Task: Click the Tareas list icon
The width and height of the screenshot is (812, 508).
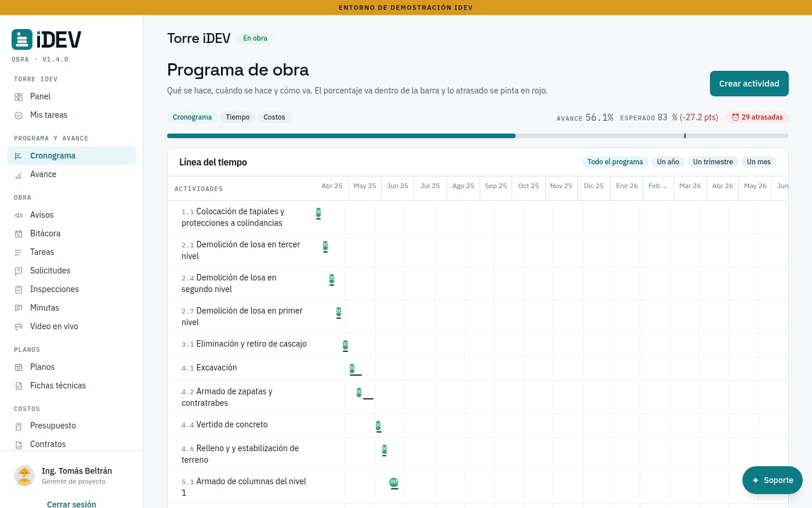Action: [x=19, y=253]
